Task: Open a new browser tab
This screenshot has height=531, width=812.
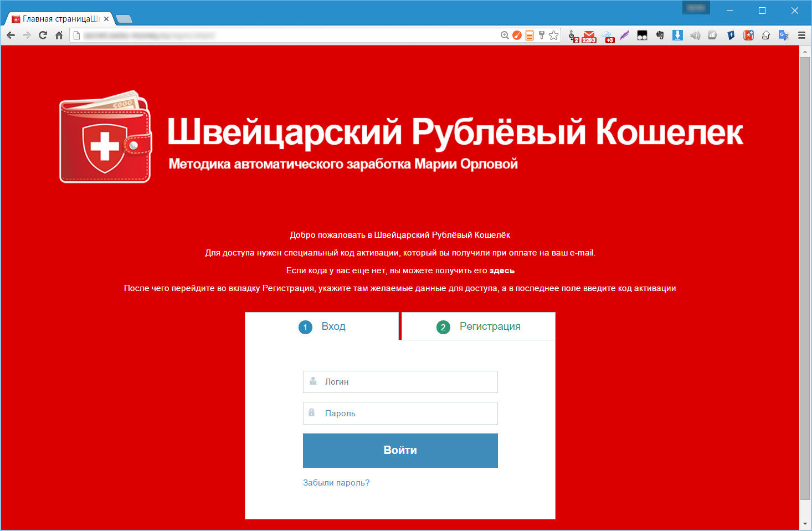Action: point(124,19)
